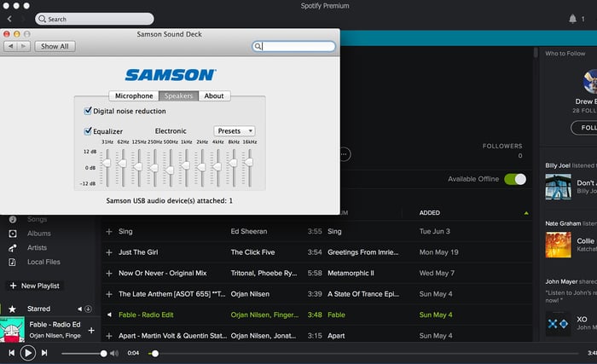Click the Spotify back navigation arrow
Screen dimensions: 597x364
pos(9,19)
